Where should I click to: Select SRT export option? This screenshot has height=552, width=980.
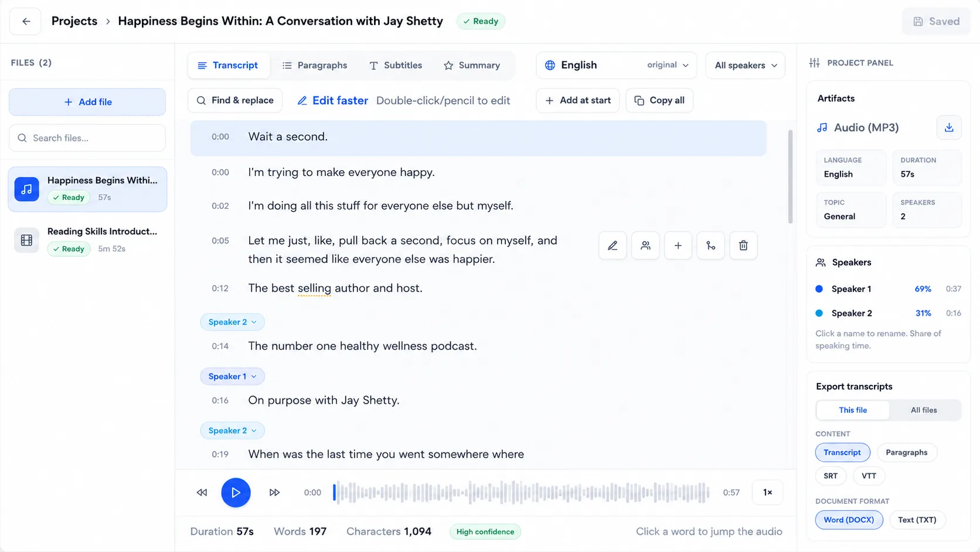pos(831,476)
